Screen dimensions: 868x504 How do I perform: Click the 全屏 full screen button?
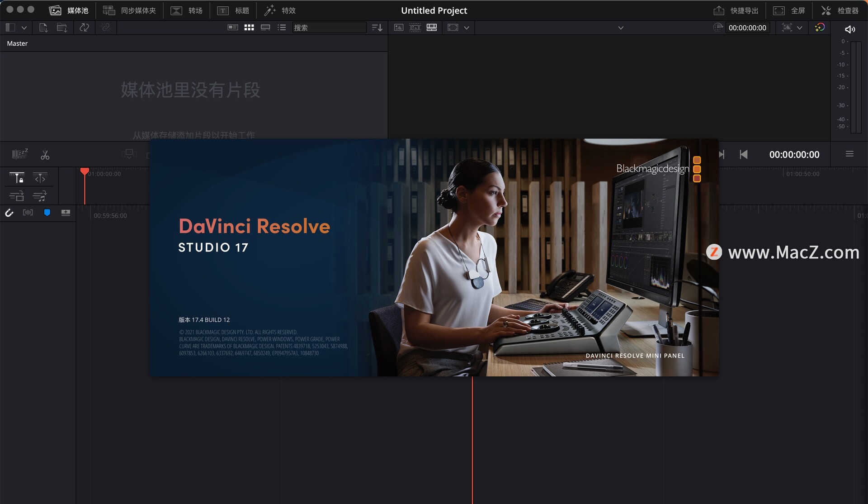tap(789, 10)
